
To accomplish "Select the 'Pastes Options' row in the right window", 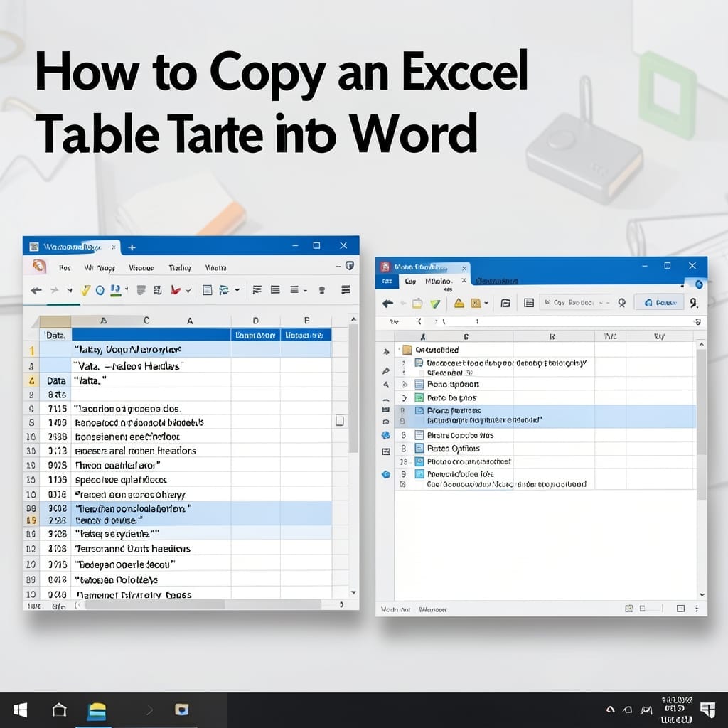I will click(x=545, y=449).
